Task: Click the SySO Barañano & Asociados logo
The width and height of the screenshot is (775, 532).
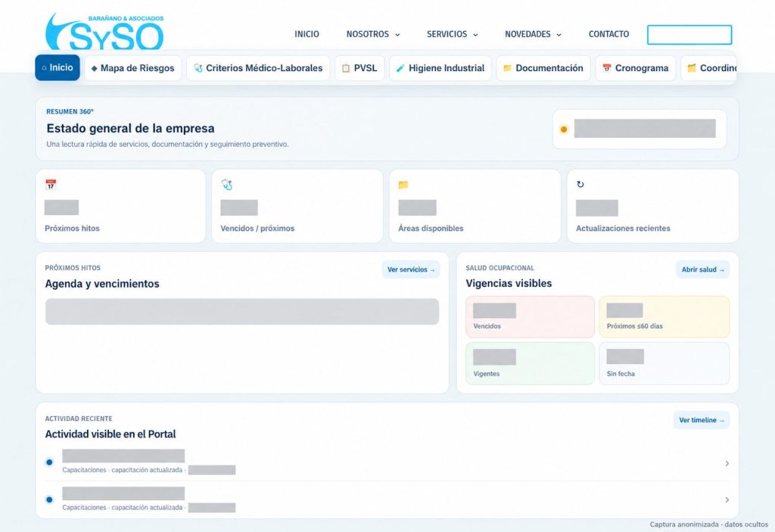Action: tap(104, 32)
